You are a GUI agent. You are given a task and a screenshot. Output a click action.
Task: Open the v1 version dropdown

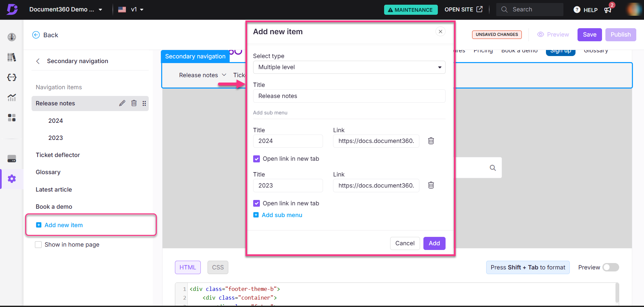(x=137, y=9)
